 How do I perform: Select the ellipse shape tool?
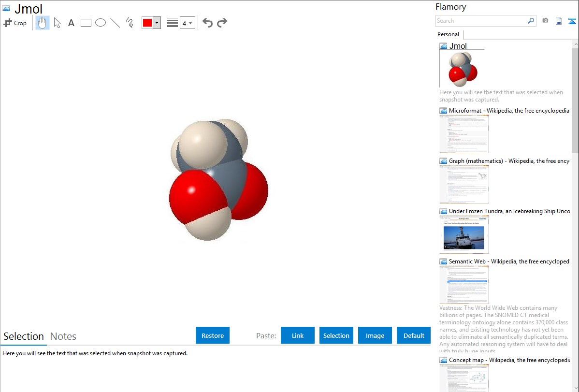tap(101, 23)
